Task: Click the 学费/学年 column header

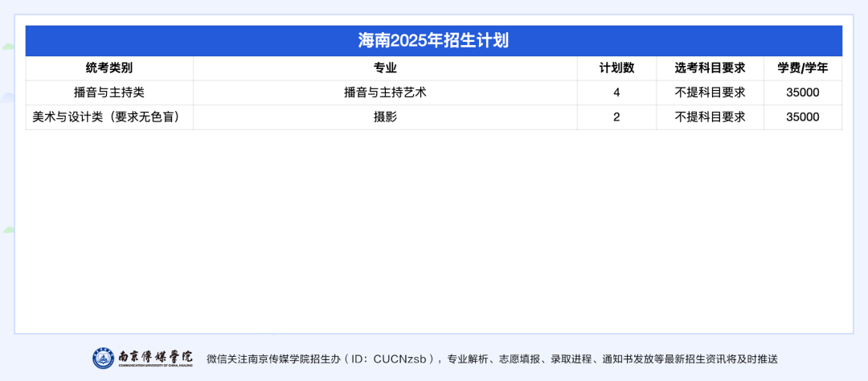Action: click(803, 68)
